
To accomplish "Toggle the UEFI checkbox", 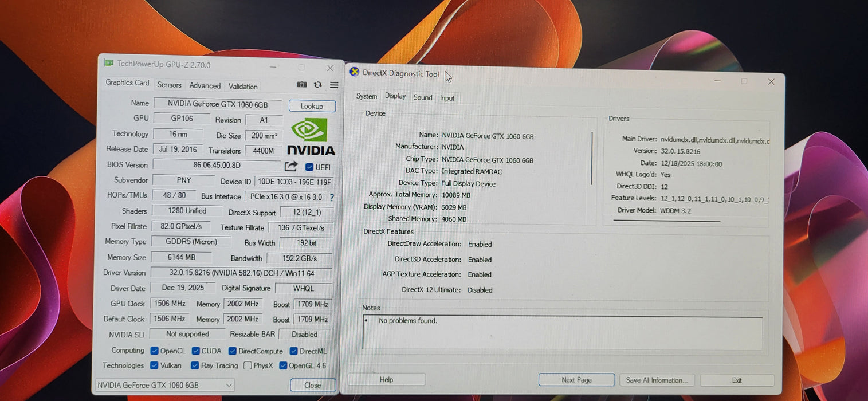I will (309, 167).
